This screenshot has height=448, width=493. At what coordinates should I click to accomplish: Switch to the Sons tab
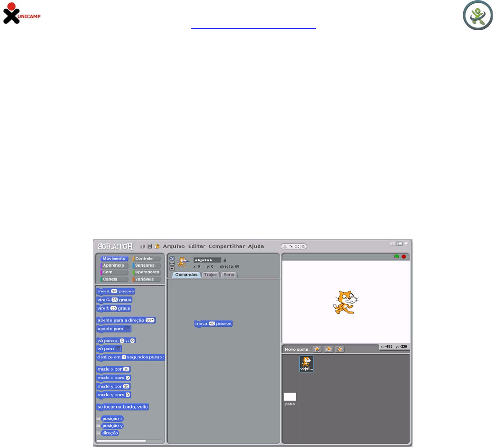[229, 275]
